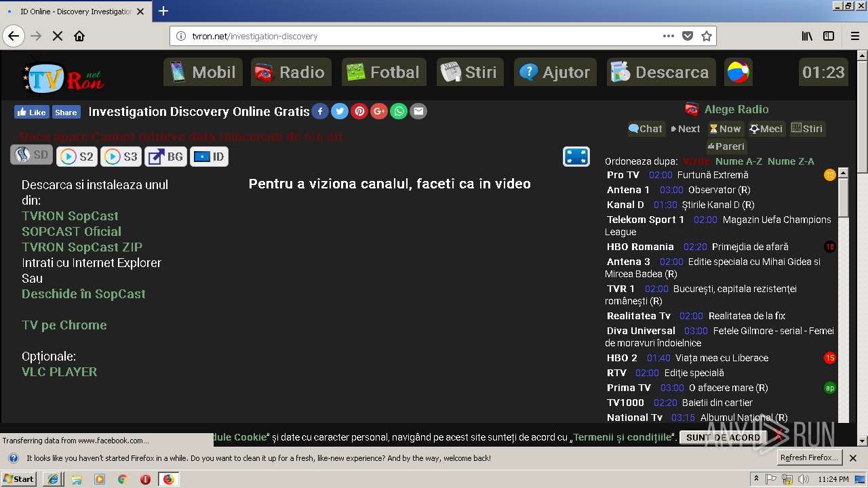Open Kanal D channel
Viewport: 868px width, 488px height.
coord(625,205)
